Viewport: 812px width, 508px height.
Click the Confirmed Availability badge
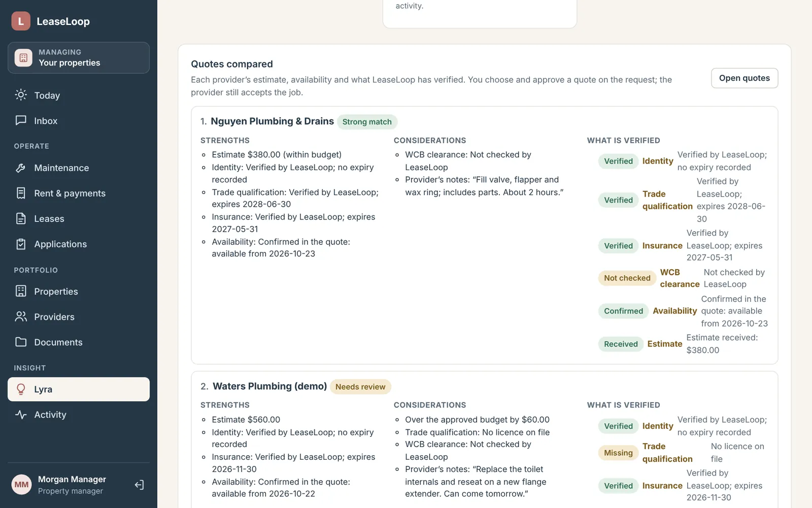(x=623, y=311)
